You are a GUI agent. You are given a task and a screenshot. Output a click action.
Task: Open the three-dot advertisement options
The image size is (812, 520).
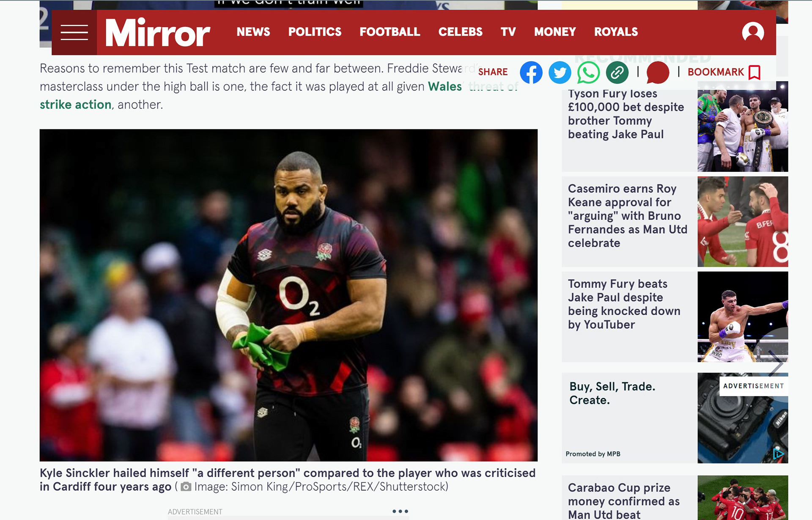(400, 511)
